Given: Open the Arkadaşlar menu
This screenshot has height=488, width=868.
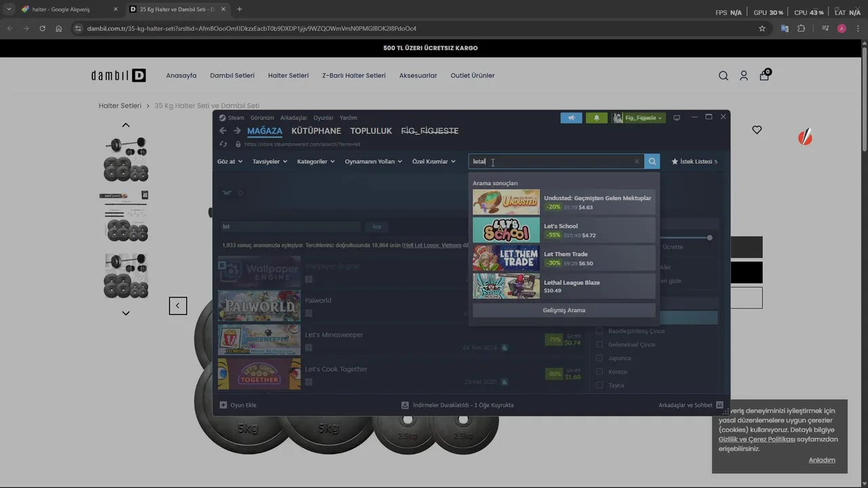Looking at the screenshot, I should pos(294,118).
